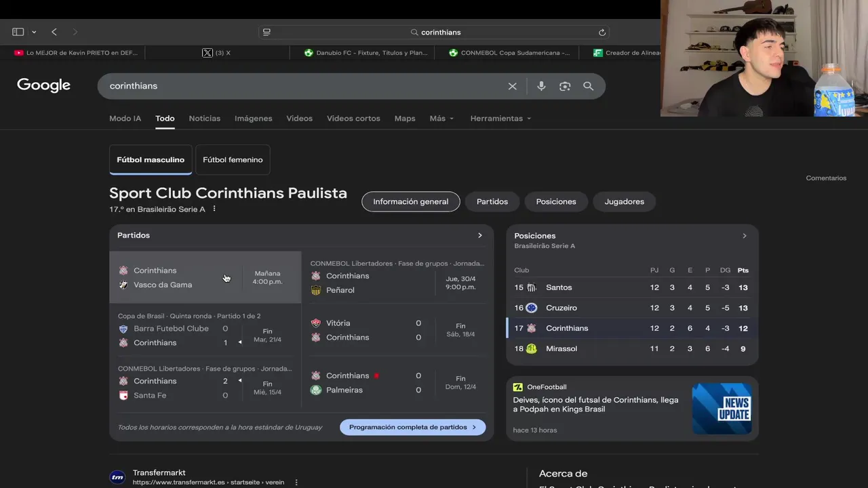Click the Mirassol club crest icon
Screen dimensions: 868x488
click(532, 348)
